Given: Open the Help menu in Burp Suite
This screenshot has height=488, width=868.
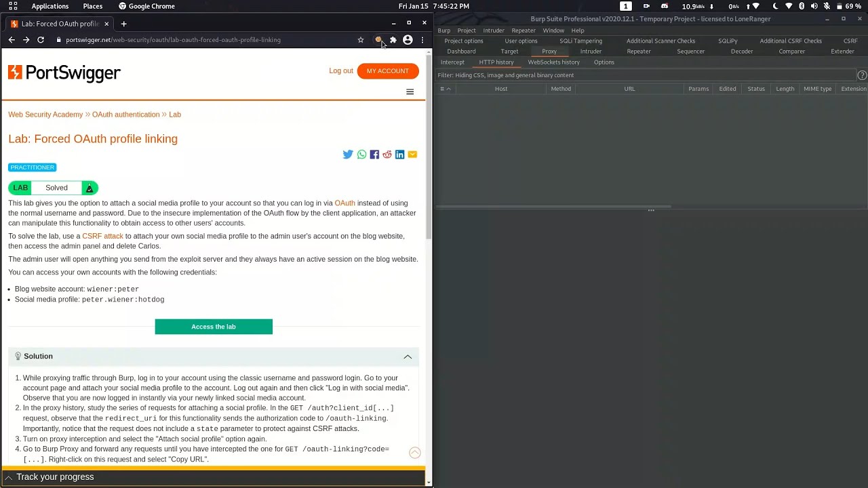Looking at the screenshot, I should click(578, 30).
